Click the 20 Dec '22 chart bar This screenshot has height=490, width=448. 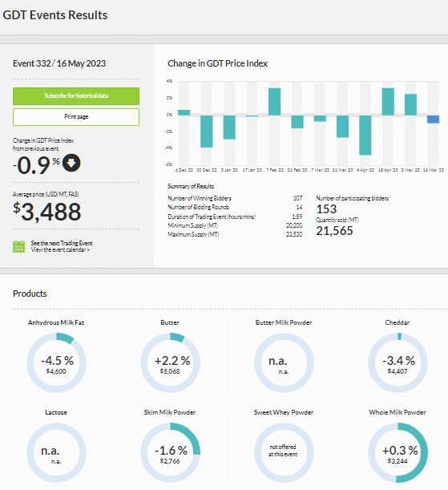[206, 132]
